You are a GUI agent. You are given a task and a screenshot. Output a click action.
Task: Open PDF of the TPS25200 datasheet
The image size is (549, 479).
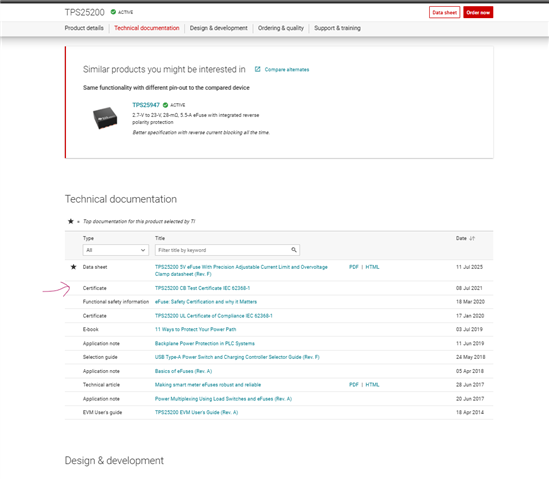coord(354,267)
